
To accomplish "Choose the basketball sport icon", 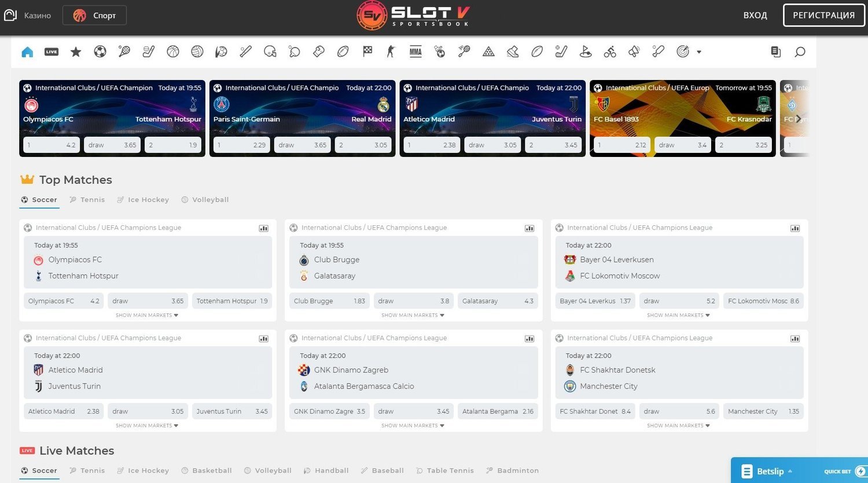I will pyautogui.click(x=173, y=52).
